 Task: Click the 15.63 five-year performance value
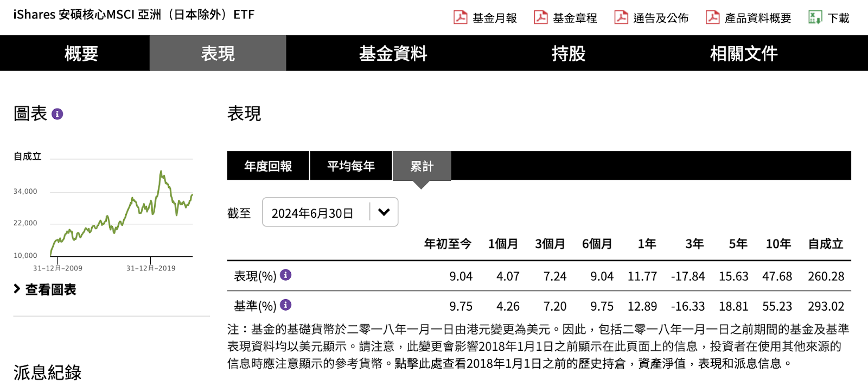[733, 276]
